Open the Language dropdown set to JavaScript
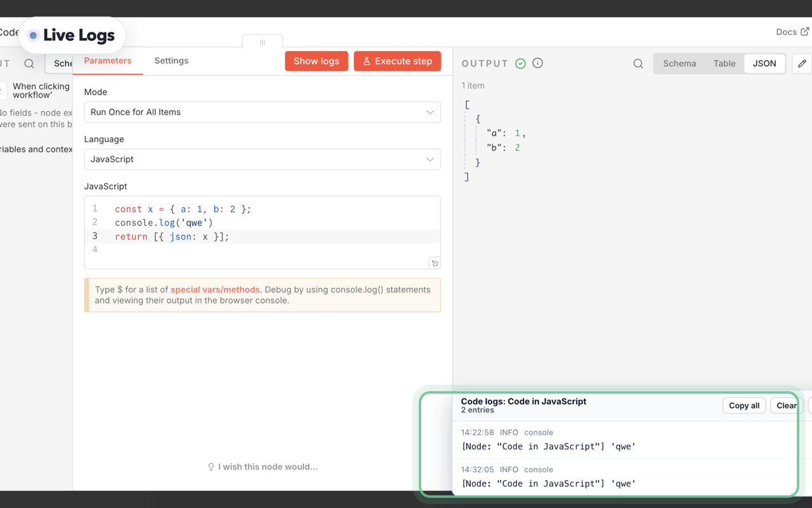Screen dimensions: 812x508 click(262, 159)
